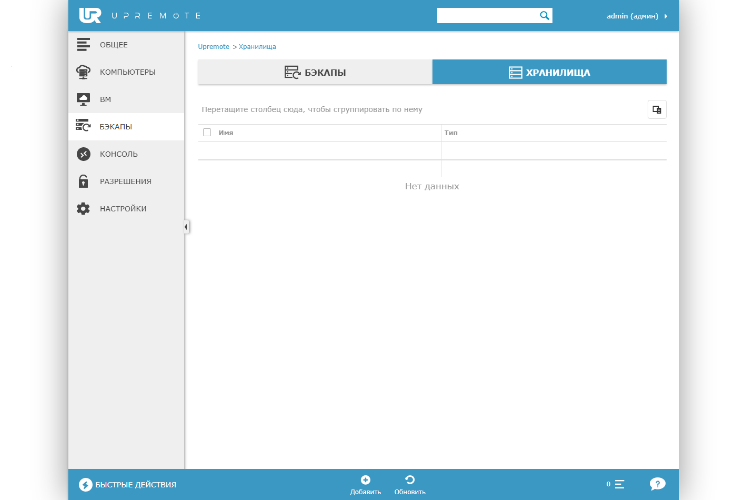This screenshot has height=500, width=740.
Task: Open the Настройки gear section
Action: click(84, 208)
